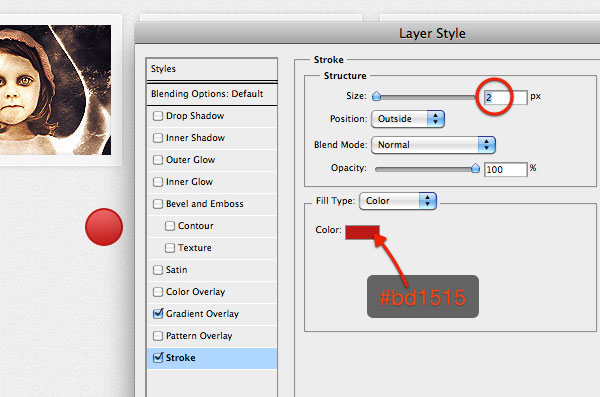The width and height of the screenshot is (600, 397).
Task: Open the Satin settings label
Action: coord(177,270)
